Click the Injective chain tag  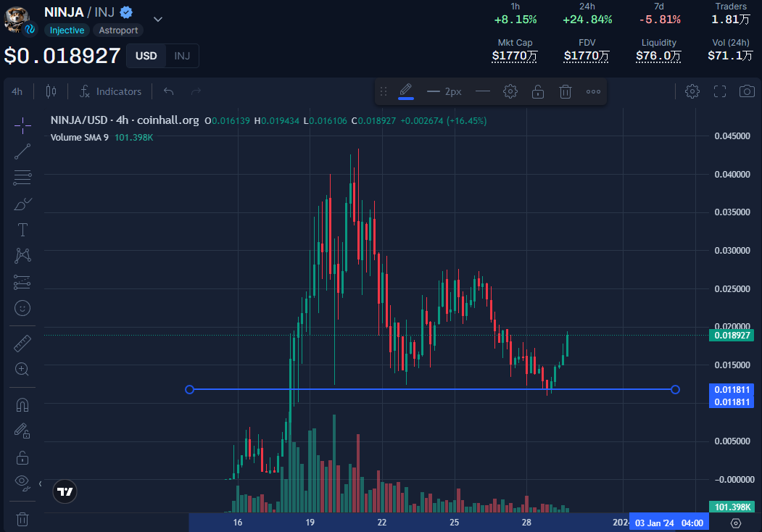pos(67,30)
